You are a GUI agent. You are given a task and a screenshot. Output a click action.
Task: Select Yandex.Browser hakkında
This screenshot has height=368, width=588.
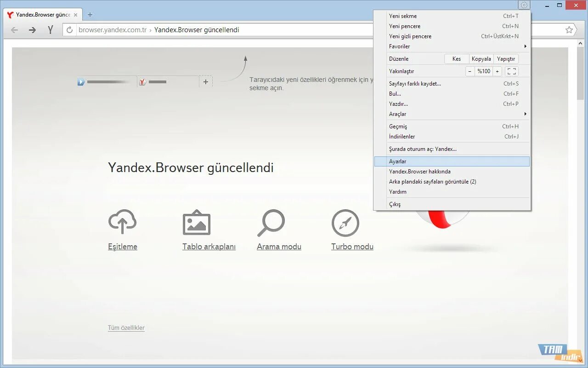(x=452, y=172)
